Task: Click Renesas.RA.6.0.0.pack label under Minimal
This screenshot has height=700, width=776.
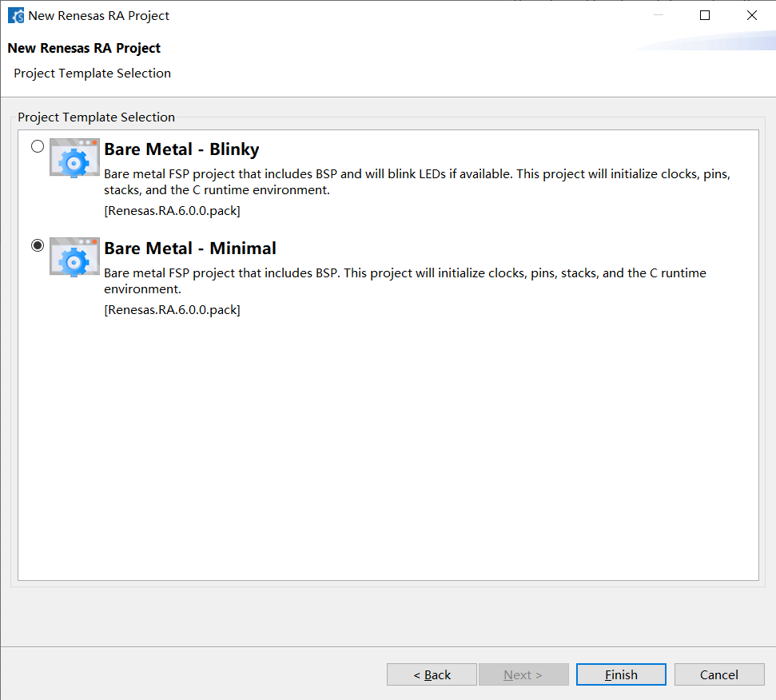Action: pos(172,310)
